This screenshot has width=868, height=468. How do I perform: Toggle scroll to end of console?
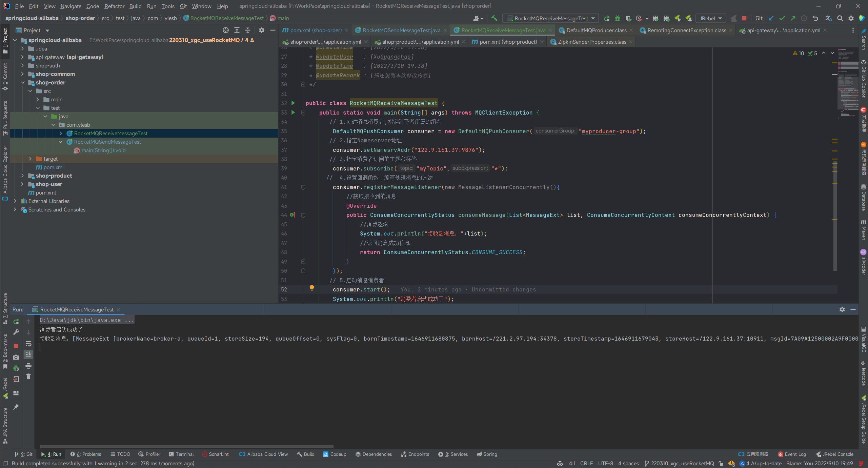pos(28,354)
